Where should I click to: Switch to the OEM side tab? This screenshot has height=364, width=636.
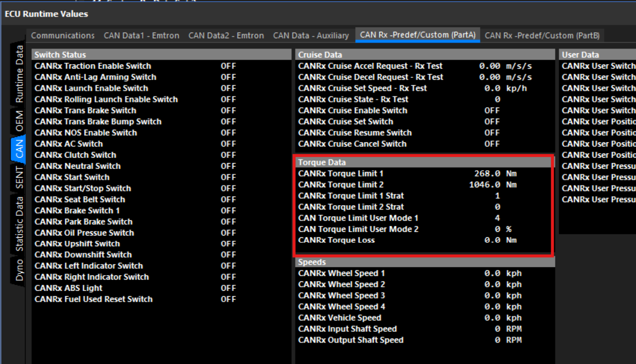point(19,121)
